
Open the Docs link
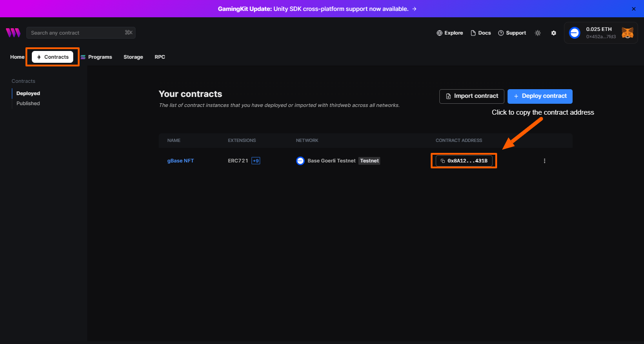(x=481, y=33)
